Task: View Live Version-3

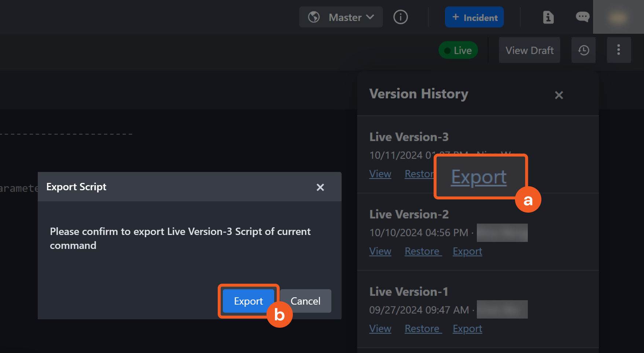Action: pyautogui.click(x=380, y=174)
